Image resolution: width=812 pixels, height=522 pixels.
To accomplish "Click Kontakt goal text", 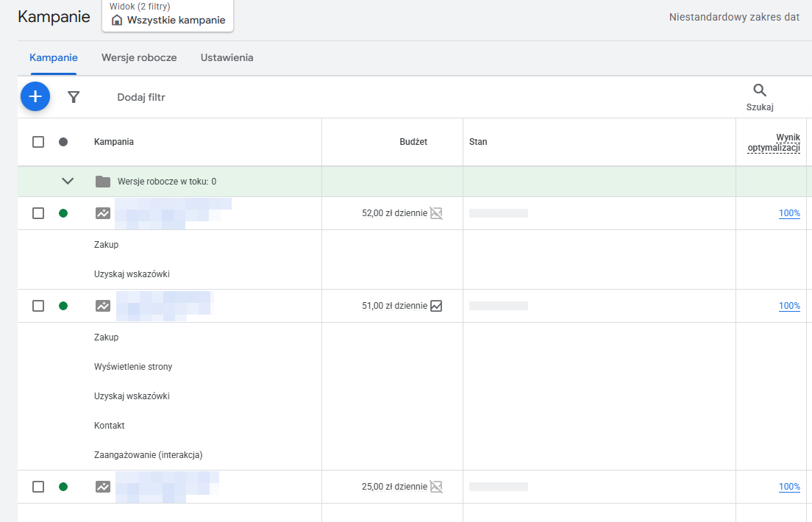I will tap(110, 425).
